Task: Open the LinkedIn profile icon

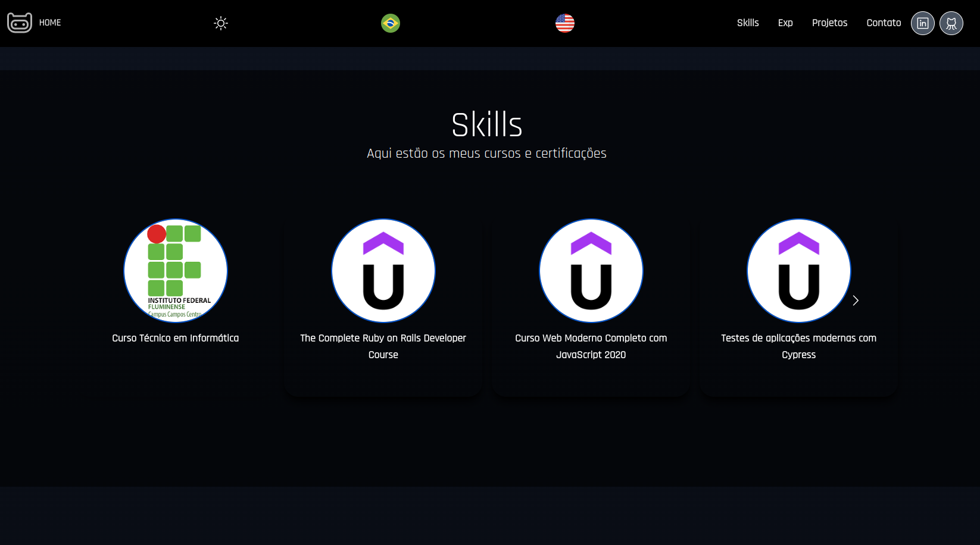Action: pyautogui.click(x=923, y=23)
